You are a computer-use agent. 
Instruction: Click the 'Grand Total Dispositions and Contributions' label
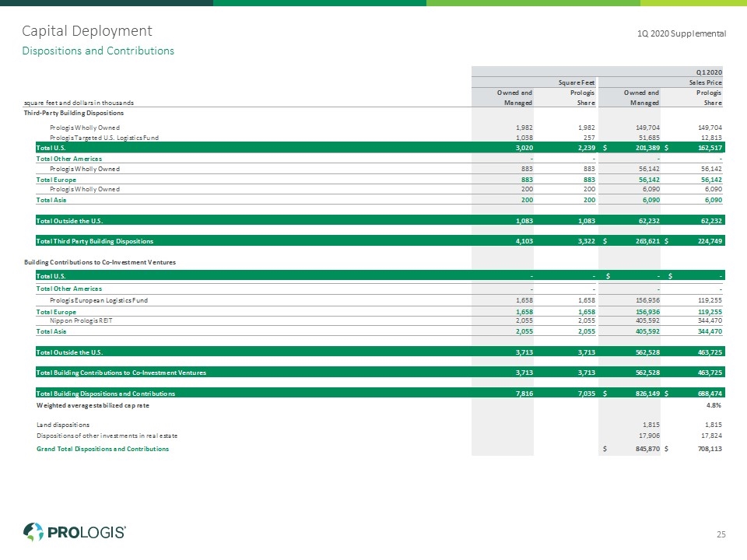(x=103, y=449)
